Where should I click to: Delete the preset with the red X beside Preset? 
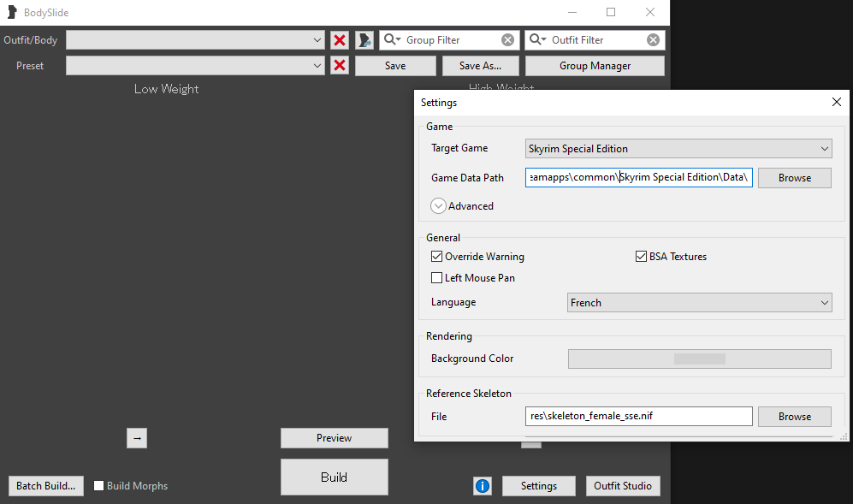coord(340,66)
